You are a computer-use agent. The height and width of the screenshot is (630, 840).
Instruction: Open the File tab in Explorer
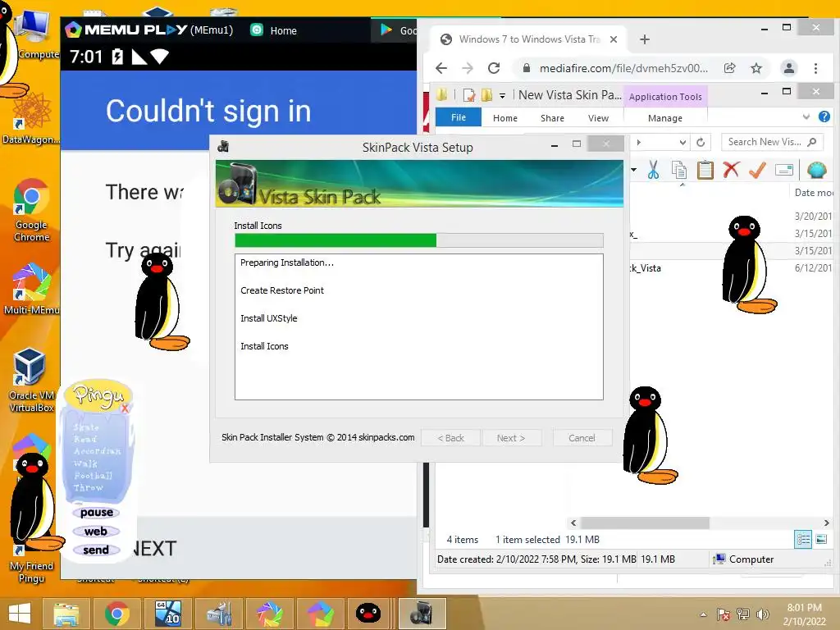point(459,117)
